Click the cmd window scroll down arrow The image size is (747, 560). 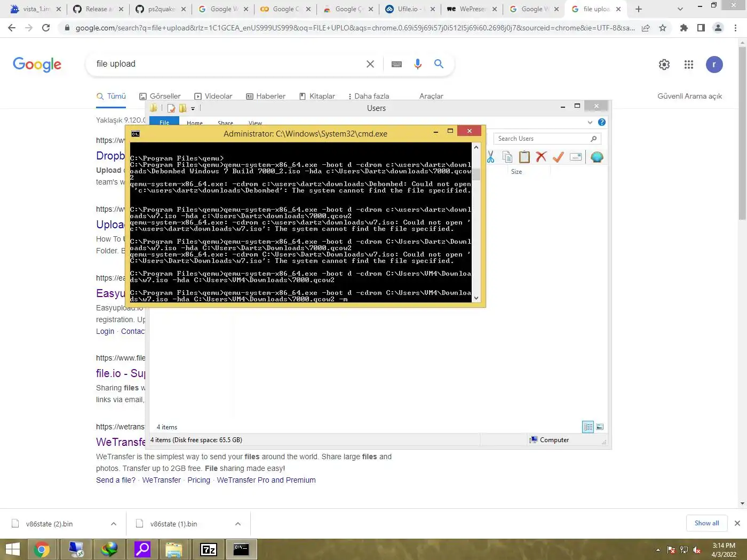tap(476, 299)
